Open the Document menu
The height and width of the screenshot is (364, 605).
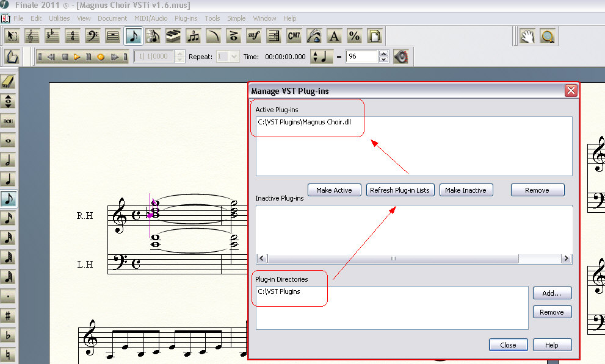click(x=112, y=18)
